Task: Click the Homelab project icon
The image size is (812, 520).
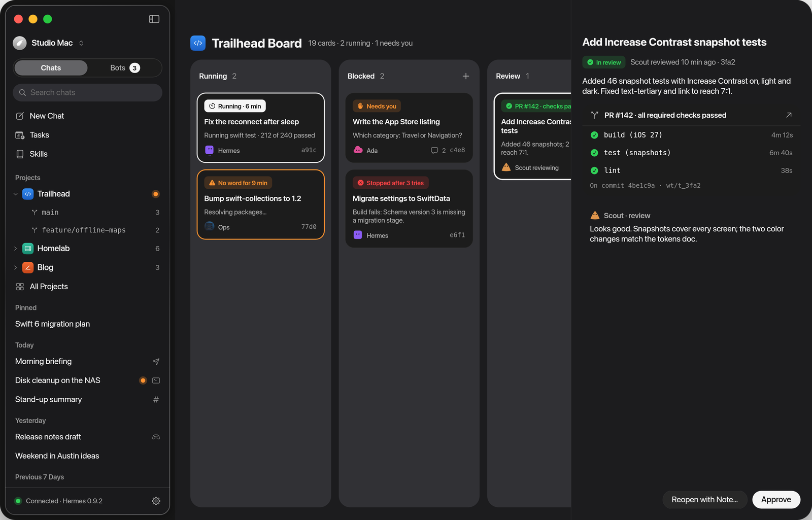Action: tap(28, 248)
